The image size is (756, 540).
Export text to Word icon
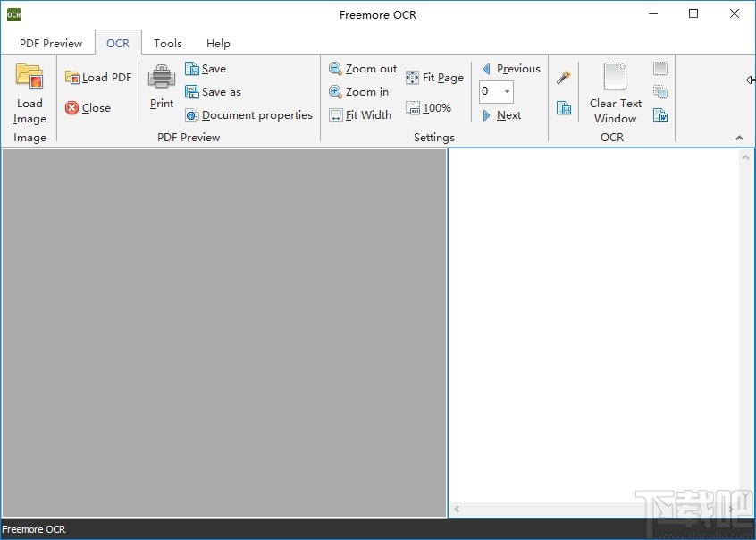(660, 114)
